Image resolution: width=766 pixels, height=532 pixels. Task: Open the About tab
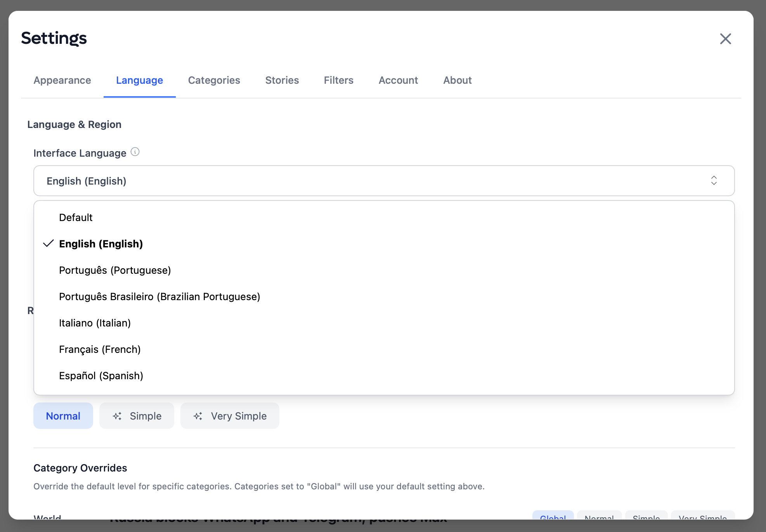pos(457,80)
